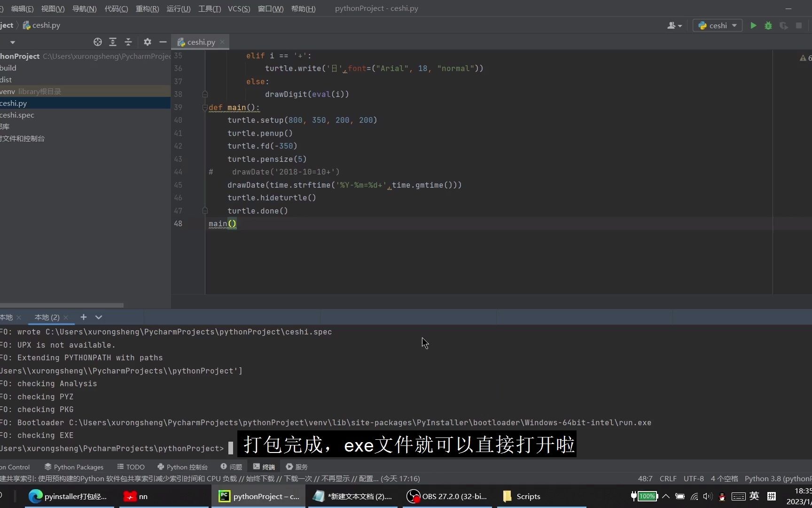Select opened file with the crosshair icon
Image resolution: width=812 pixels, height=508 pixels.
(x=98, y=42)
